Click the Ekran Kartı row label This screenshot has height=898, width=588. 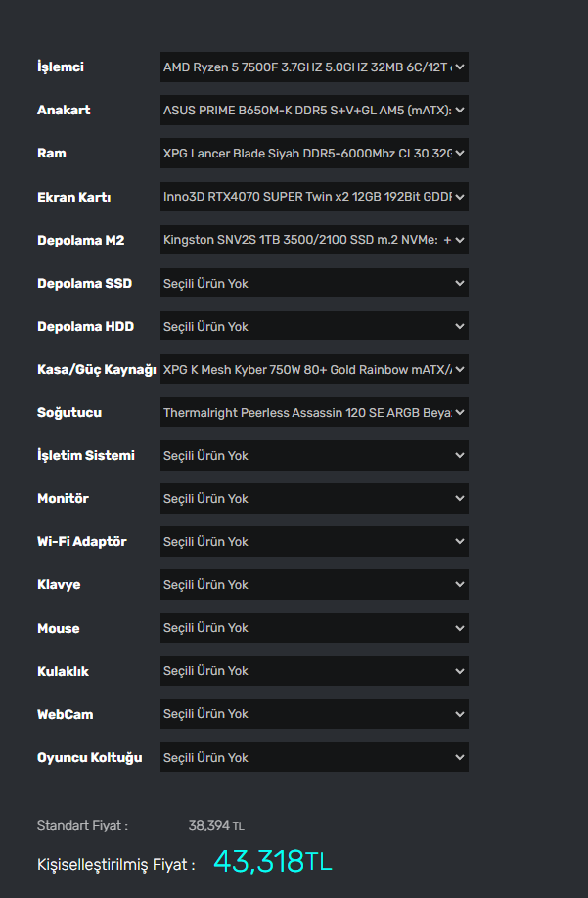click(73, 197)
